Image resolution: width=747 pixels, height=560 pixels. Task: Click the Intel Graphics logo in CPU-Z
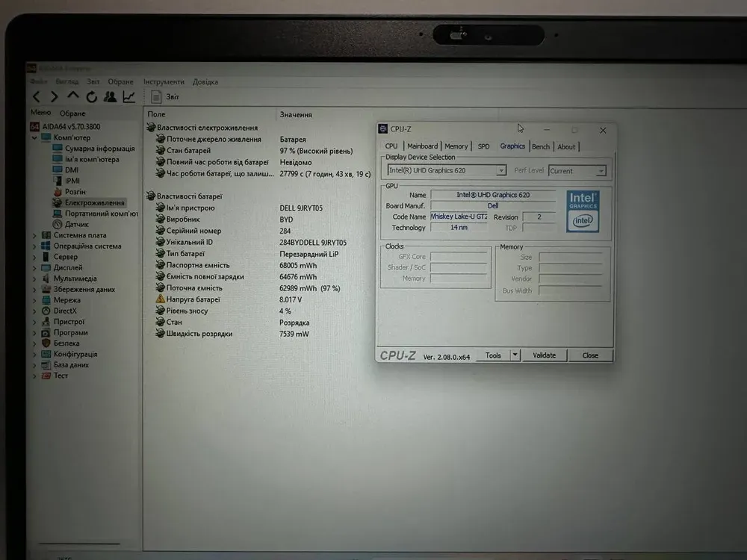583,211
